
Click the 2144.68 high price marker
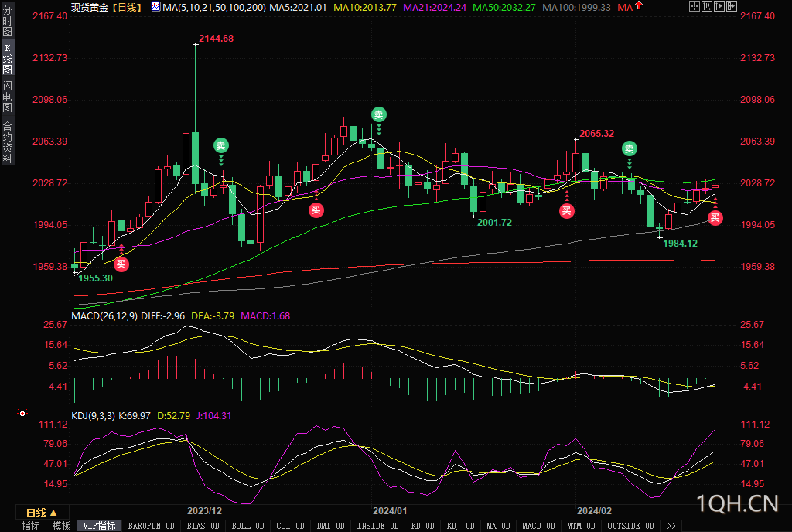216,38
